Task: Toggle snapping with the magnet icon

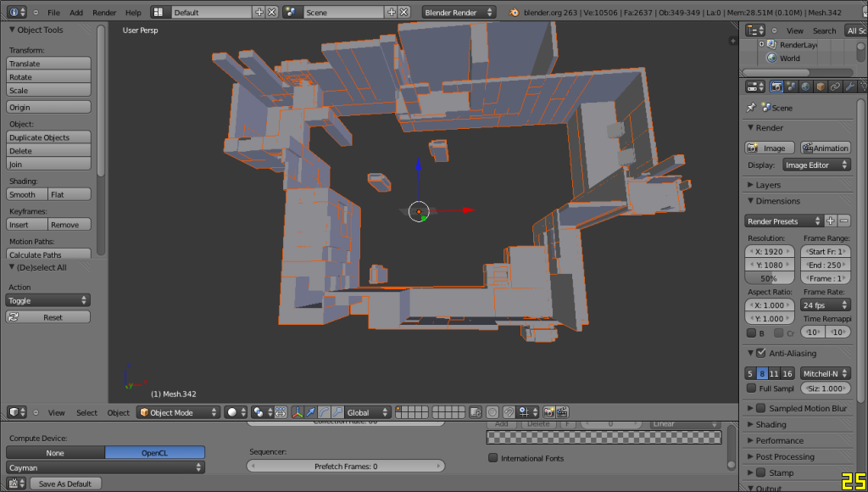Action: [x=511, y=412]
